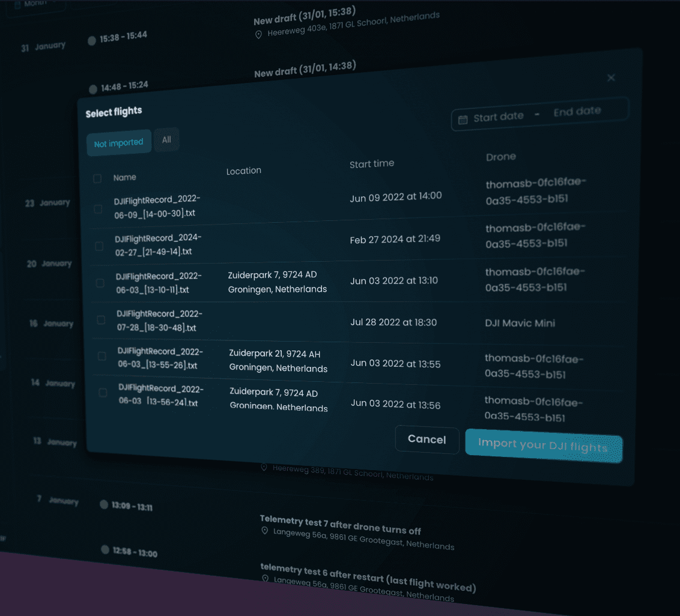Click status dot beside 15:38 - 15:44

[x=91, y=41]
